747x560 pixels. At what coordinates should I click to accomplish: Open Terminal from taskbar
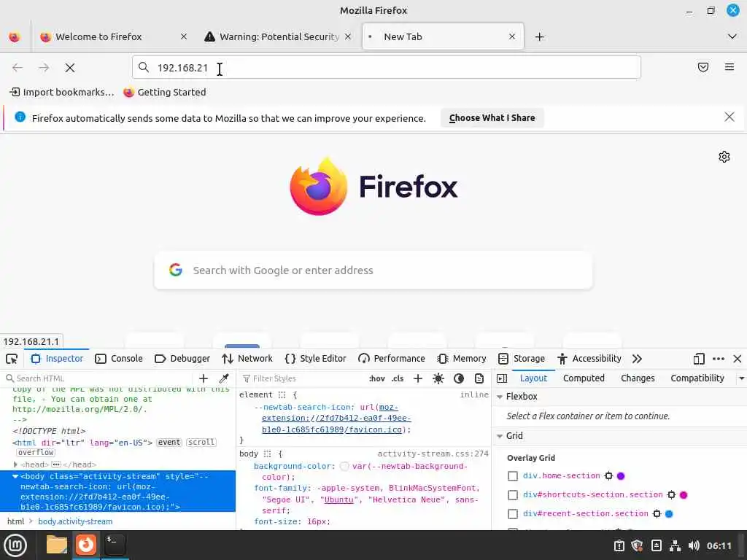[115, 544]
